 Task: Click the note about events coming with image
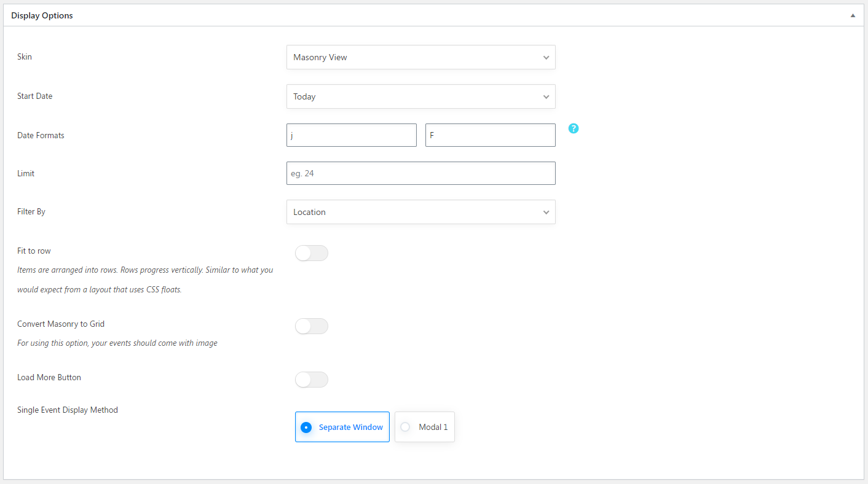point(117,343)
